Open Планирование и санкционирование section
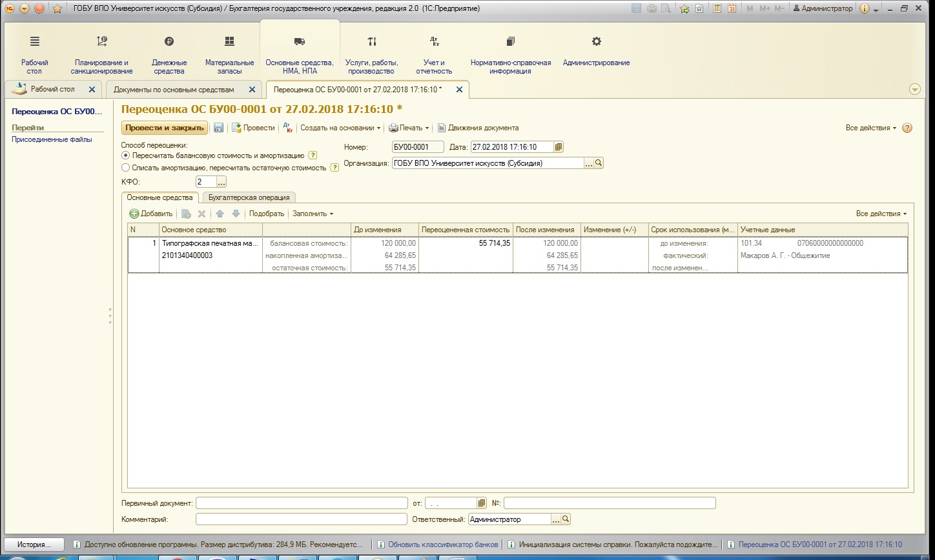935x560 pixels. (x=102, y=54)
